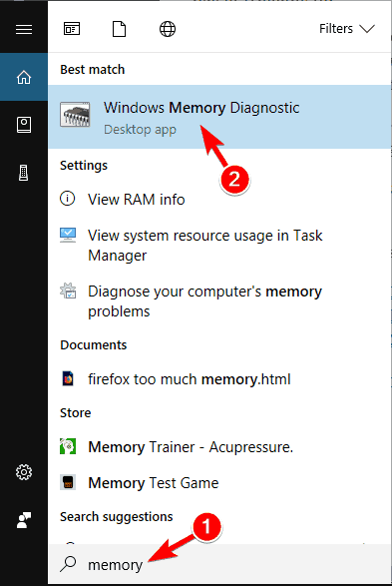Filter results by Web globe icon
392x586 pixels.
tap(168, 29)
